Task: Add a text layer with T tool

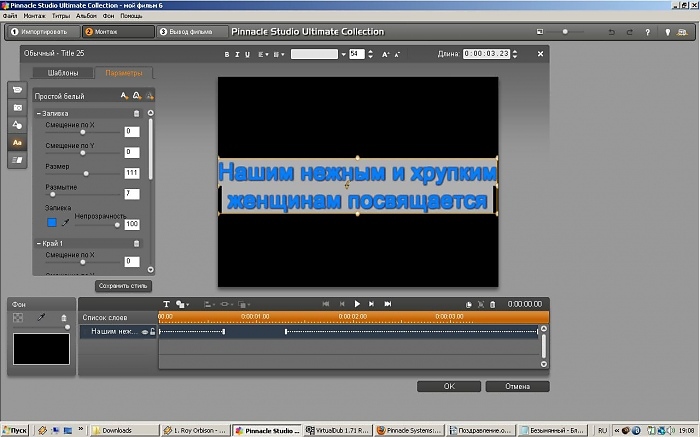Action: (x=166, y=304)
